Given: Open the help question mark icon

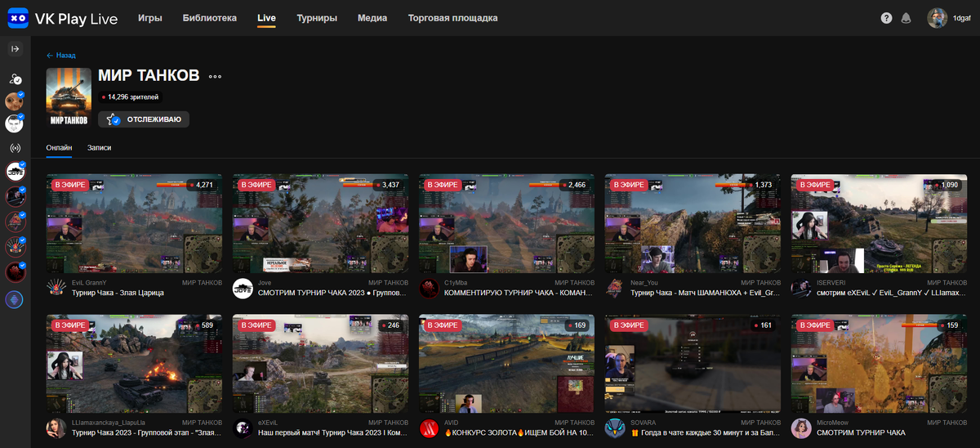Looking at the screenshot, I should tap(887, 18).
